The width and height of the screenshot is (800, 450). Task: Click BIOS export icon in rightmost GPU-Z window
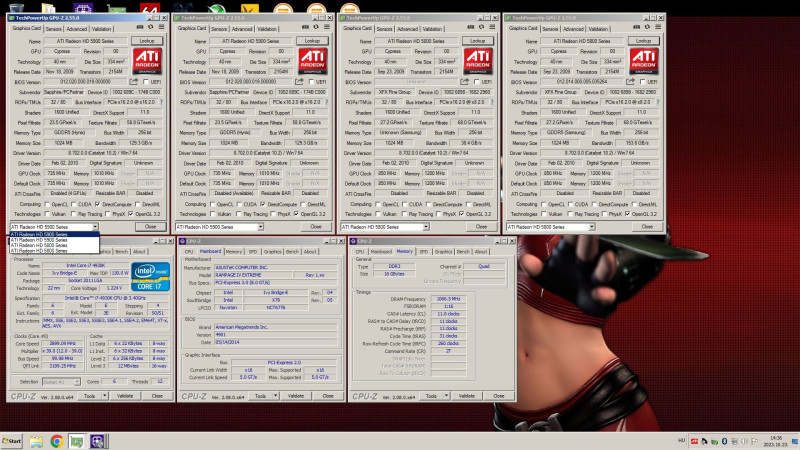pos(630,82)
